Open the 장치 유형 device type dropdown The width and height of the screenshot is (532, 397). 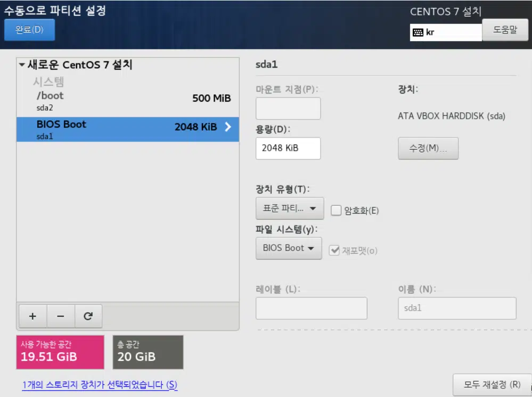tap(289, 208)
